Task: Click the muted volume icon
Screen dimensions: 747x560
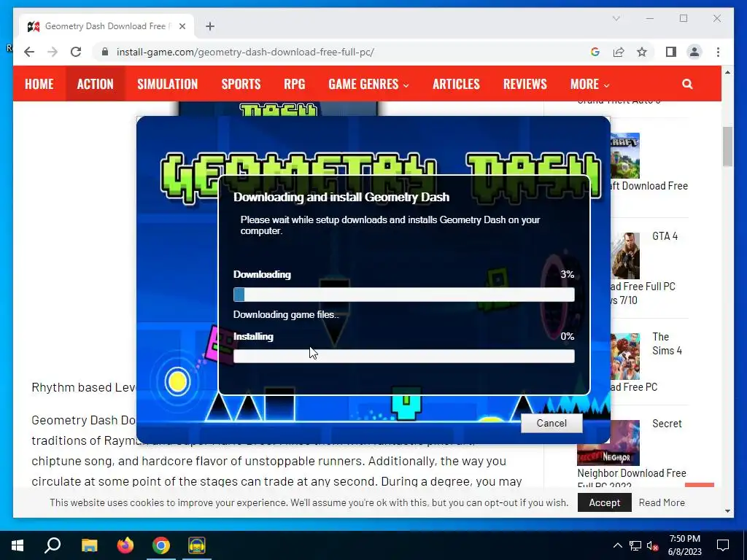Action: pos(652,545)
